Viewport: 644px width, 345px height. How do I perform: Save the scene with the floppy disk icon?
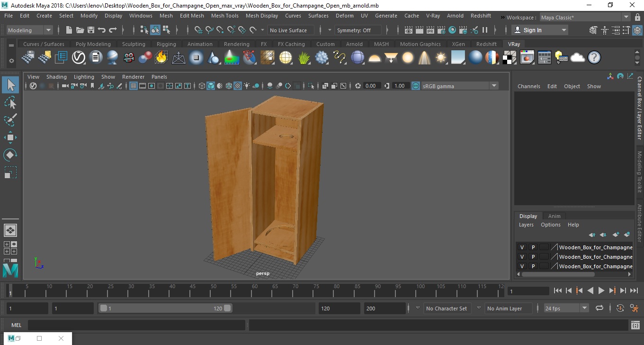tap(91, 30)
